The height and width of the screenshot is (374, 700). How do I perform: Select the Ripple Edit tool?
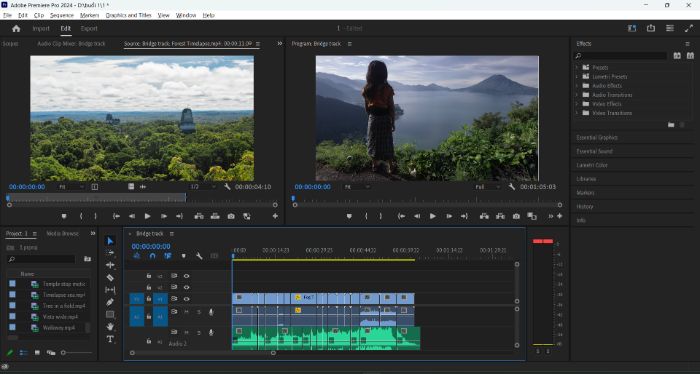click(110, 265)
